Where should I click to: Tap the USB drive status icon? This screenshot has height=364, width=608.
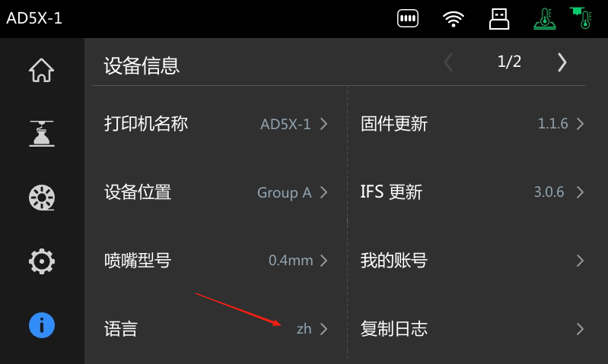tap(499, 18)
